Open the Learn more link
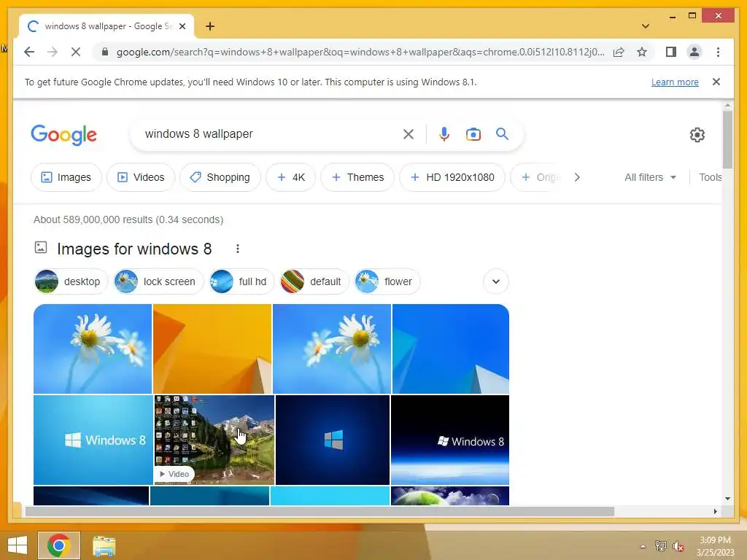 pos(675,82)
